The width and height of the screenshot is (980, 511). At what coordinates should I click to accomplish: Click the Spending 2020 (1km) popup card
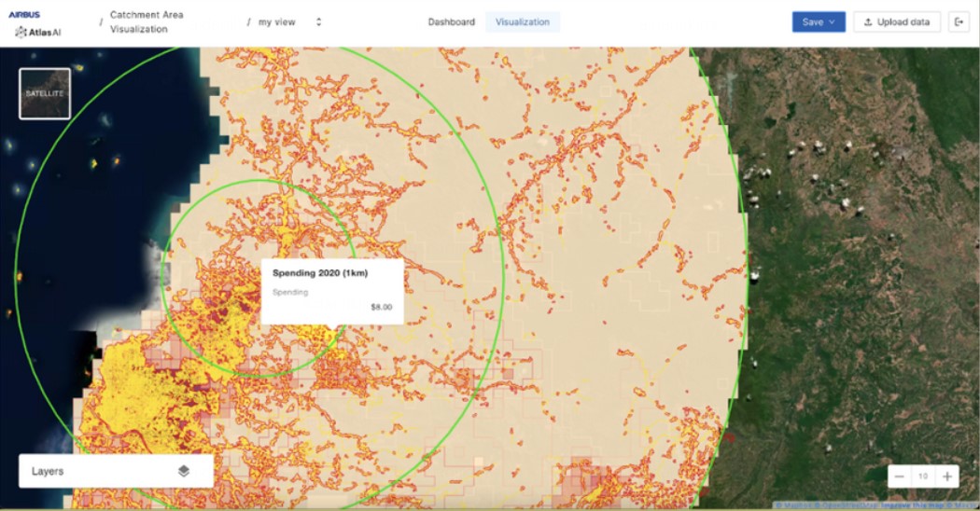click(x=332, y=292)
